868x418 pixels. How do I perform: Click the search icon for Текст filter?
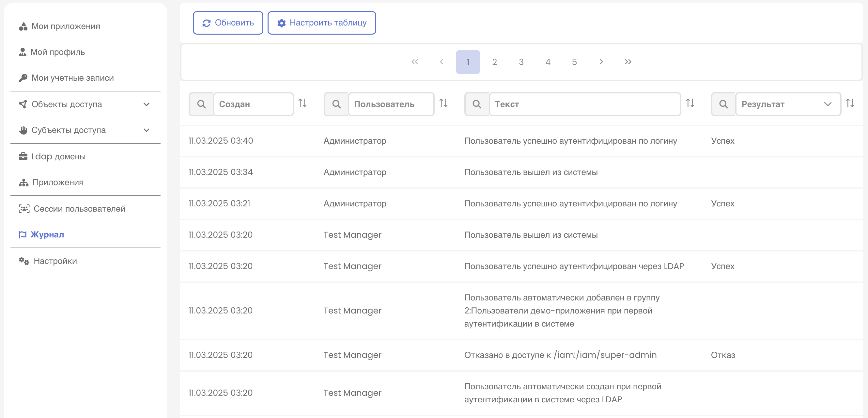pyautogui.click(x=477, y=104)
